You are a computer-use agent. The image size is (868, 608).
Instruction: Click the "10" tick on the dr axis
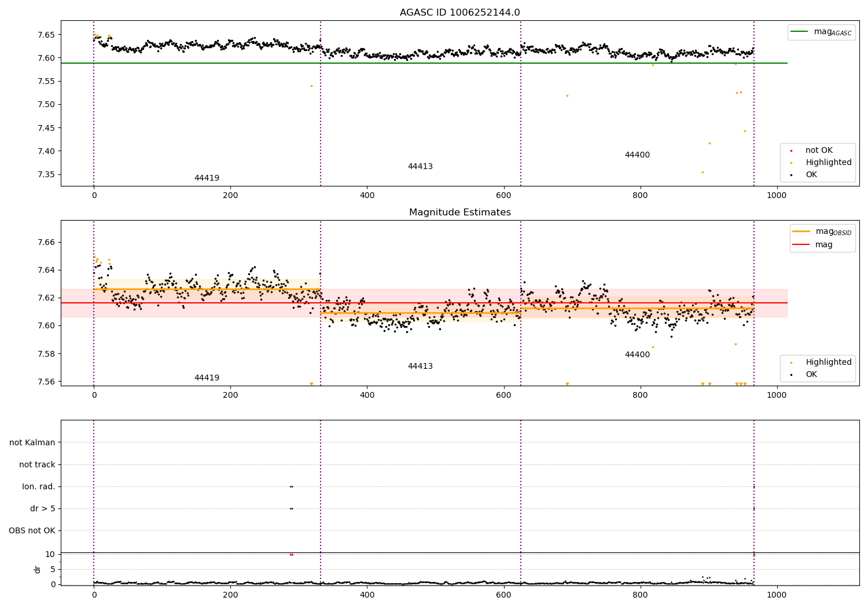pyautogui.click(x=50, y=554)
